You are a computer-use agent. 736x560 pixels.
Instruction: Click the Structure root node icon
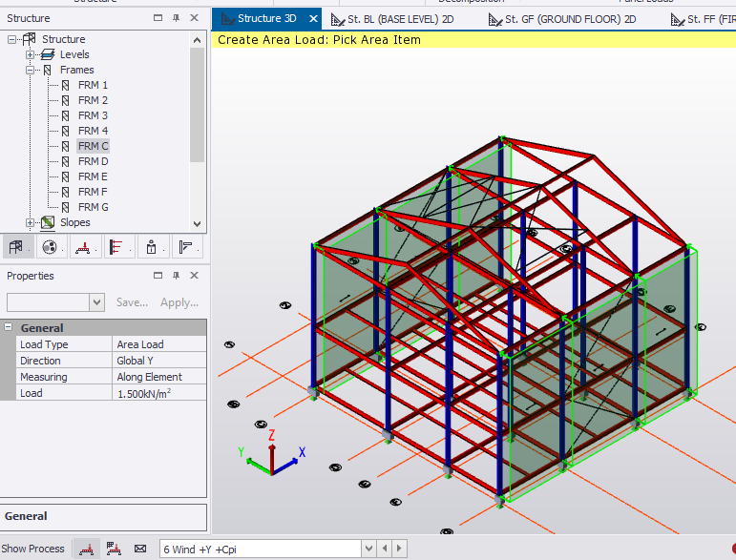click(29, 39)
